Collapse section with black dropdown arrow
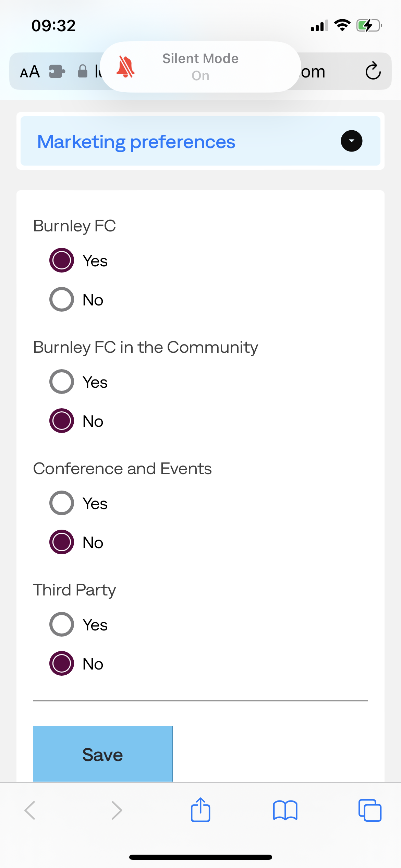Image resolution: width=401 pixels, height=868 pixels. pyautogui.click(x=351, y=141)
